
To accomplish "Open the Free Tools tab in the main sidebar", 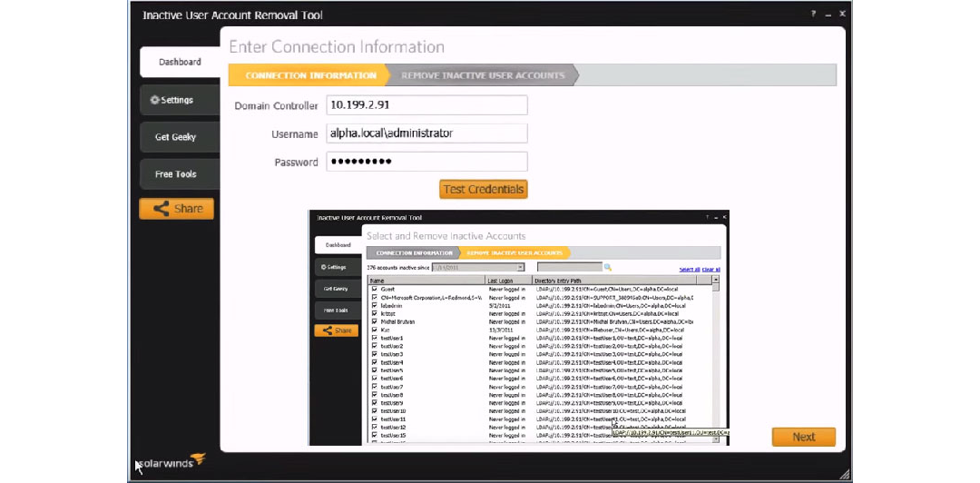I will coord(180,174).
